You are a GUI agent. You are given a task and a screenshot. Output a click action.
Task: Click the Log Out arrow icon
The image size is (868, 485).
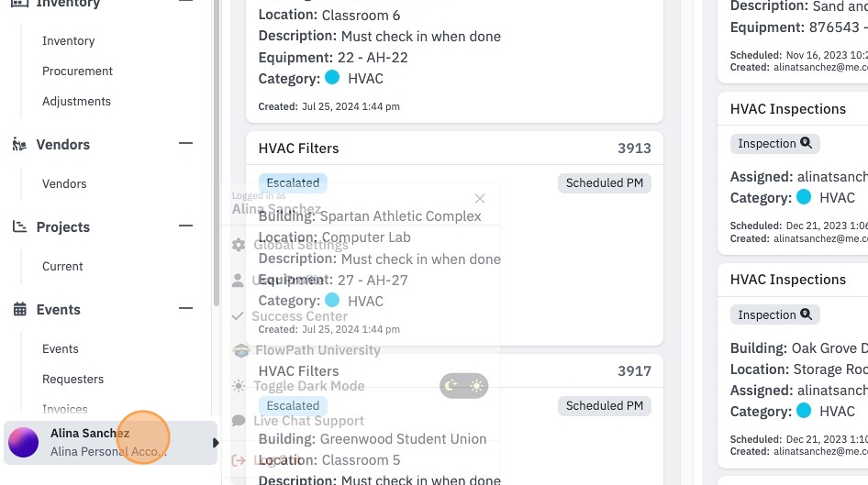tap(239, 460)
